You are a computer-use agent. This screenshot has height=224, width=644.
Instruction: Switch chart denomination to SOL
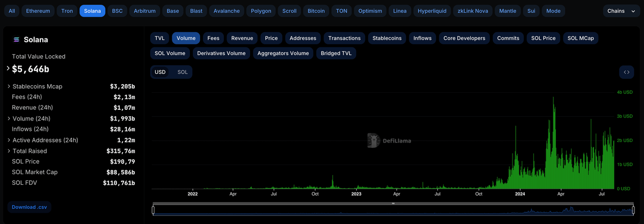click(x=182, y=72)
